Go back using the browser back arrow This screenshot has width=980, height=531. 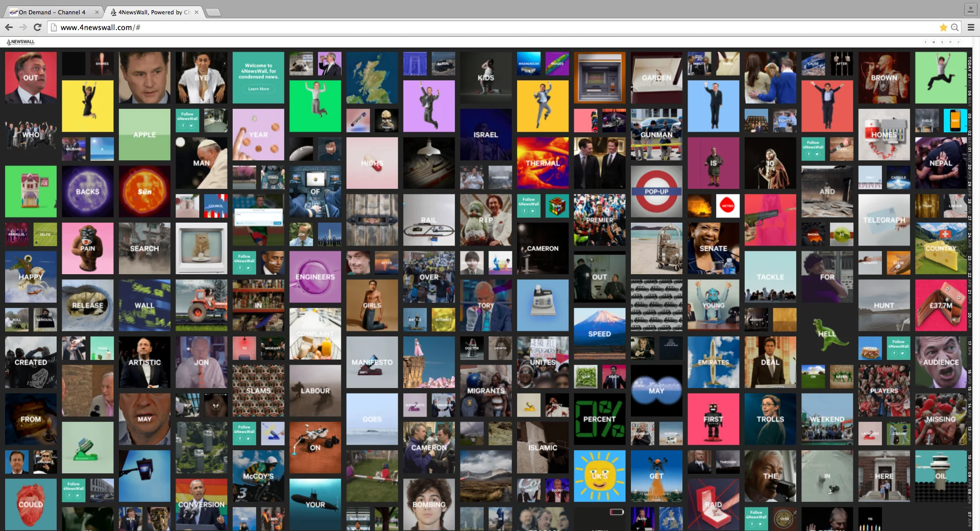(x=9, y=27)
